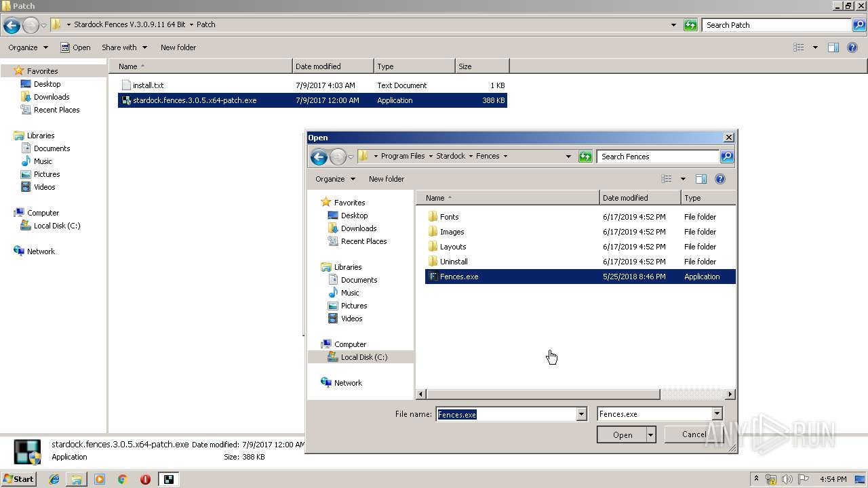
Task: Open file type filter dropdown Fences.exe
Action: point(717,414)
